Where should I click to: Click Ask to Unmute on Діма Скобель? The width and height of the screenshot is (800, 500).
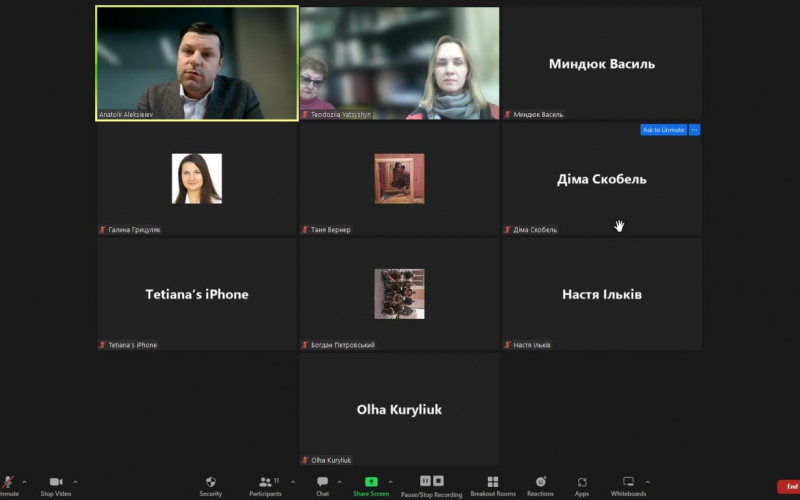tap(663, 130)
